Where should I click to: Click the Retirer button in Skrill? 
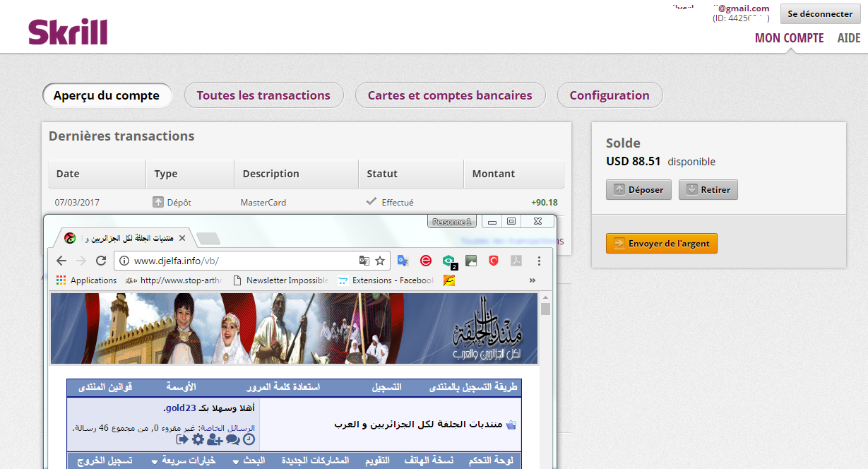(x=708, y=189)
